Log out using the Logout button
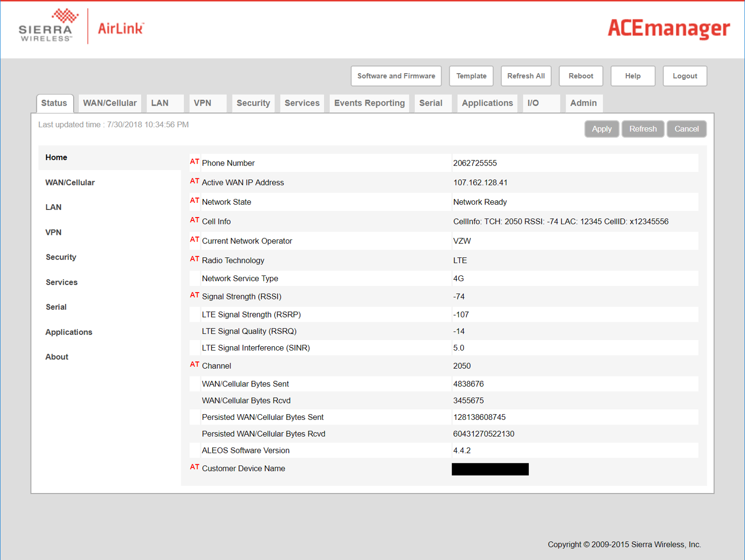 click(x=684, y=76)
